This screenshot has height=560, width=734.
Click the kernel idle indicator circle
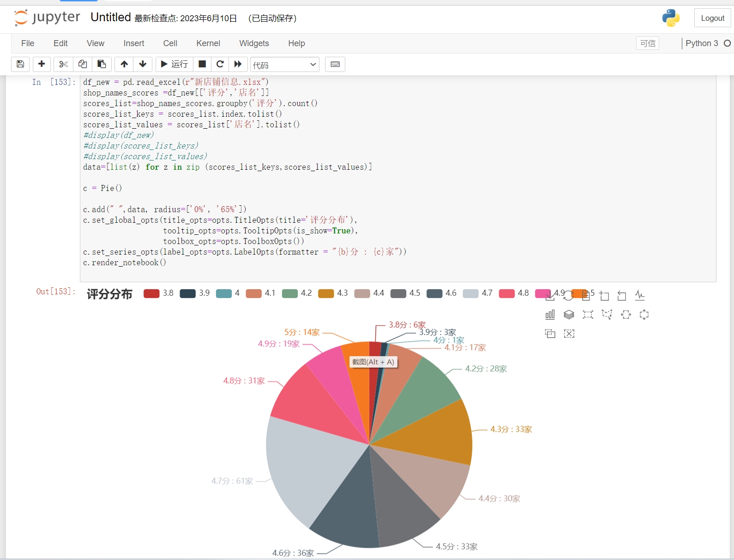point(727,43)
